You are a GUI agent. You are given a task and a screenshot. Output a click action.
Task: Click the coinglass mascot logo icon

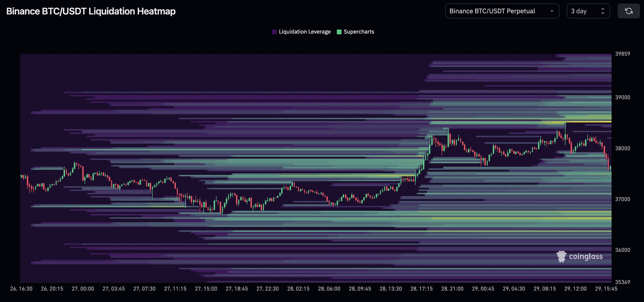pyautogui.click(x=561, y=257)
